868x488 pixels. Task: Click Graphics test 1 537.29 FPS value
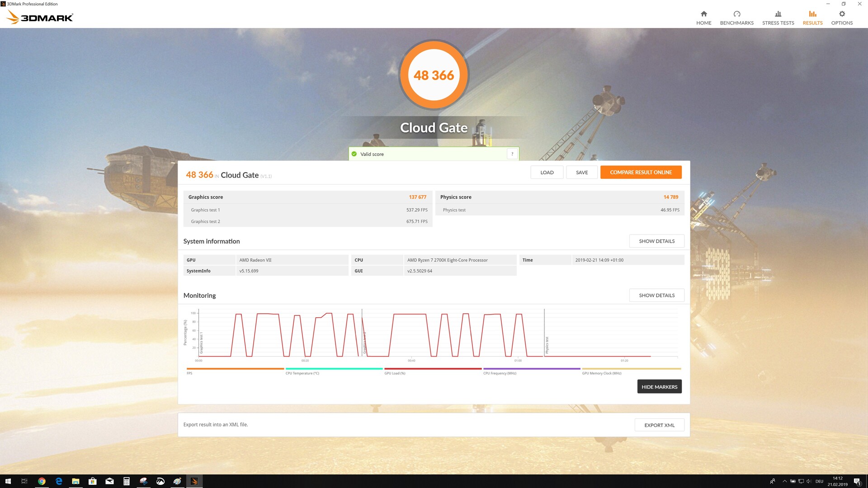click(x=417, y=210)
